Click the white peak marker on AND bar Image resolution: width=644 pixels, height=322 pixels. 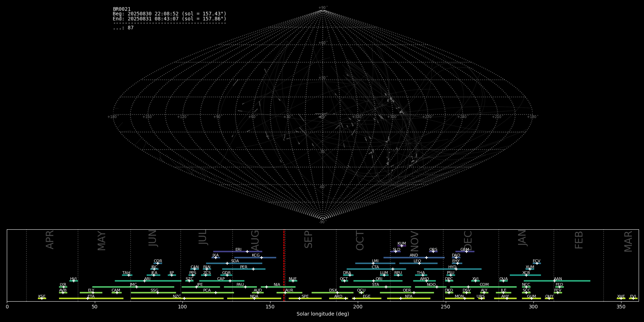(426, 258)
